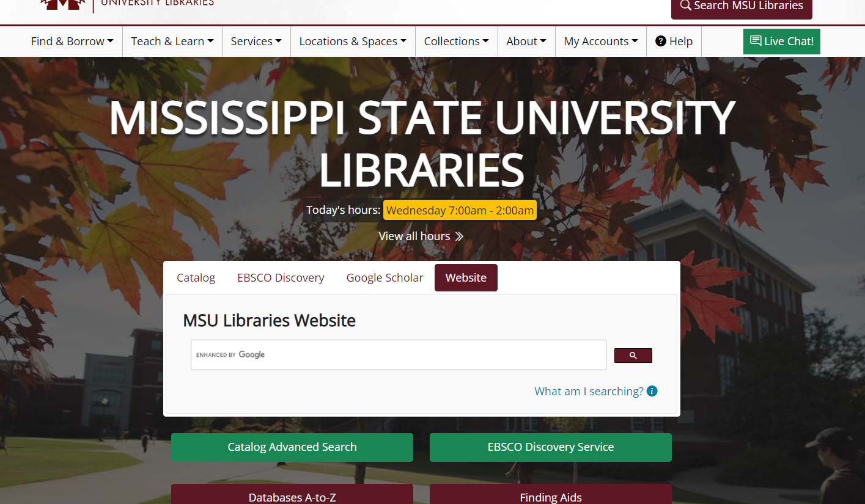Switch to the Google Scholar tab
865x504 pixels.
click(x=385, y=277)
